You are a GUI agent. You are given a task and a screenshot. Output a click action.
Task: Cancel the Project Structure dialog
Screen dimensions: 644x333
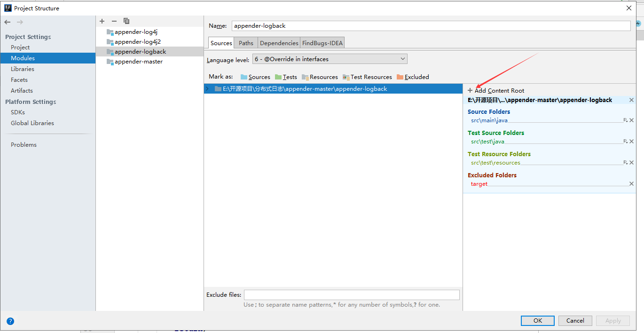pyautogui.click(x=575, y=321)
